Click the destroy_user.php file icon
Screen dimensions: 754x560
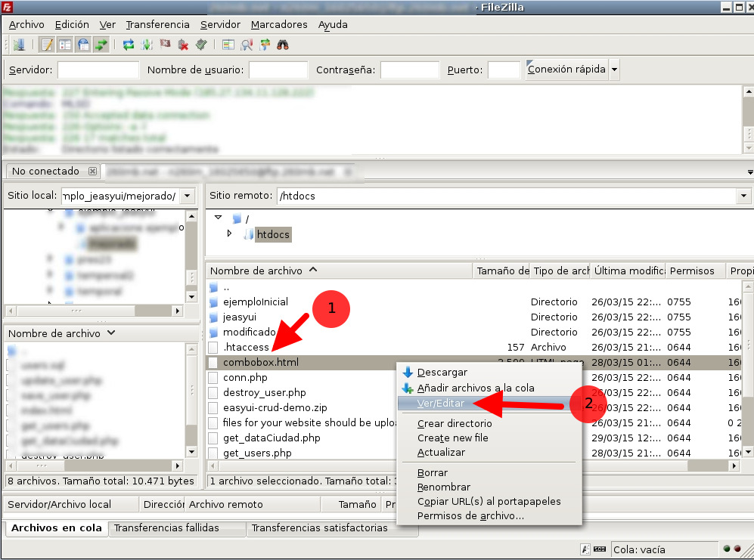pos(213,393)
